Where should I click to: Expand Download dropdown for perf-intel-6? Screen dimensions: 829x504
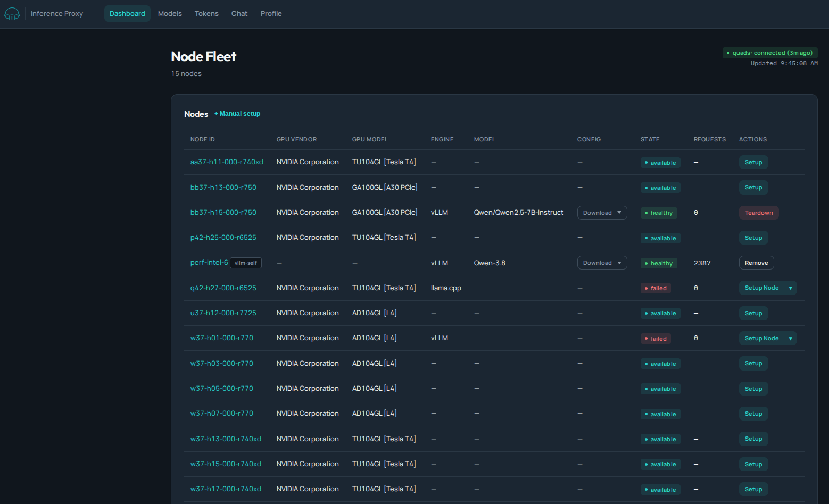coord(602,263)
